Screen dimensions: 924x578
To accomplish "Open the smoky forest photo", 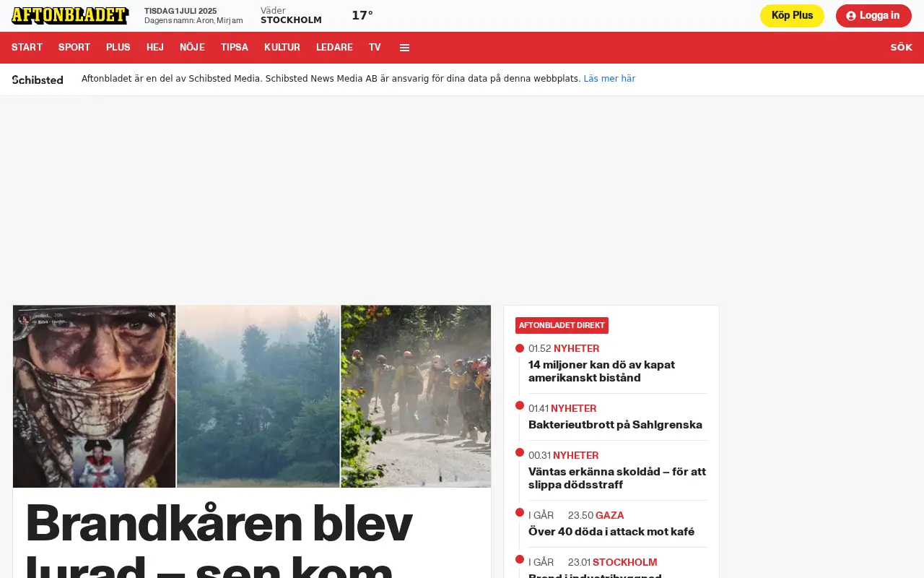I will pos(258,396).
